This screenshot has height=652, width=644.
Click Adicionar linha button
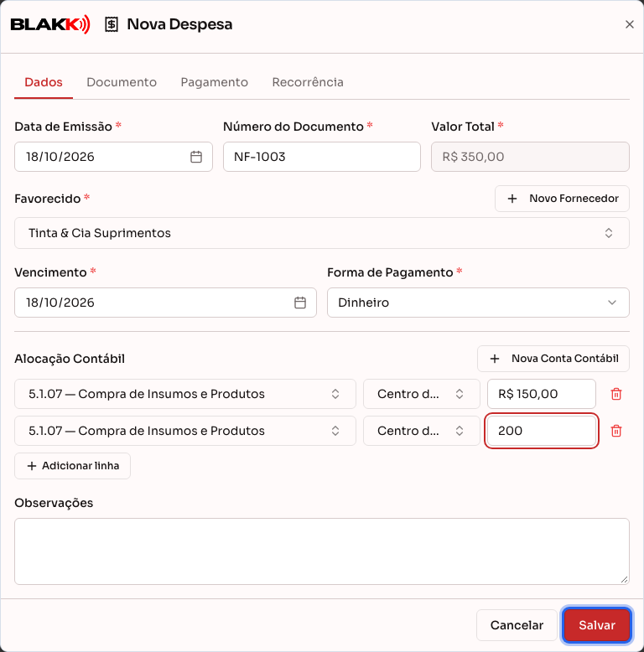point(72,466)
